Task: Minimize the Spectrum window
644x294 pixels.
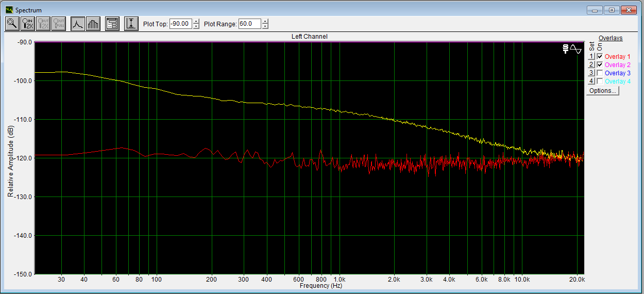Action: 595,10
